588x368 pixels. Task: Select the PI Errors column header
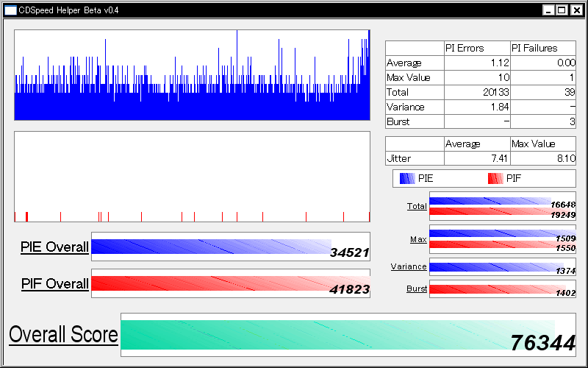click(476, 49)
